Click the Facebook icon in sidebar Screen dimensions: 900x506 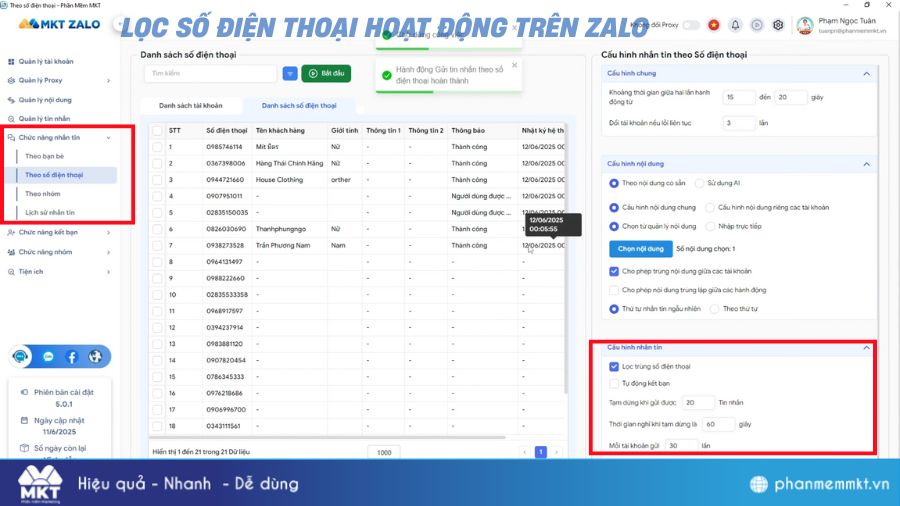click(72, 357)
